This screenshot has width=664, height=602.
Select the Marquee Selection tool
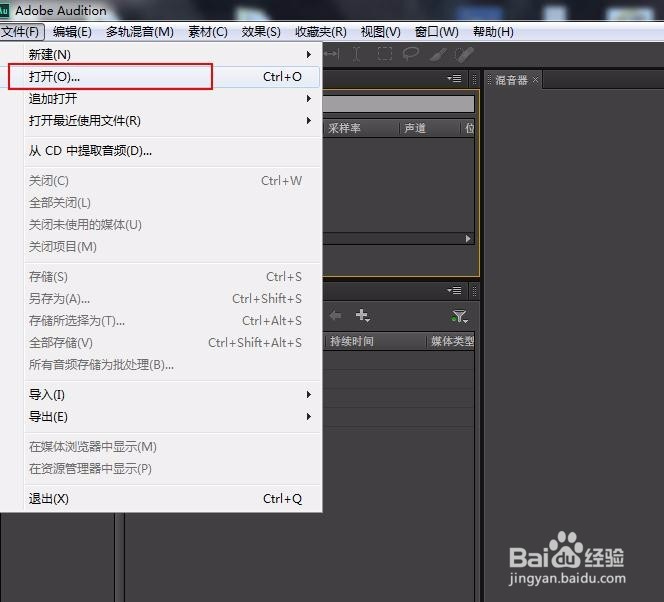385,54
